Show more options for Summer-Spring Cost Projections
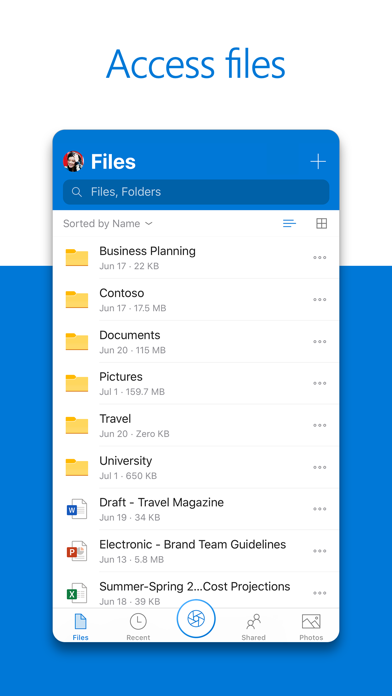The height and width of the screenshot is (696, 392). (320, 593)
